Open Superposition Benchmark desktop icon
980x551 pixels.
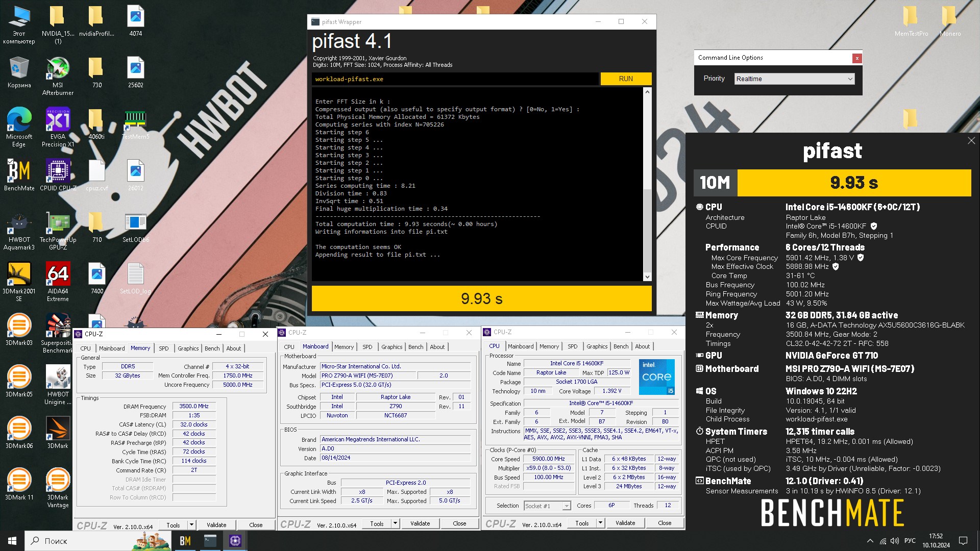[x=58, y=334]
